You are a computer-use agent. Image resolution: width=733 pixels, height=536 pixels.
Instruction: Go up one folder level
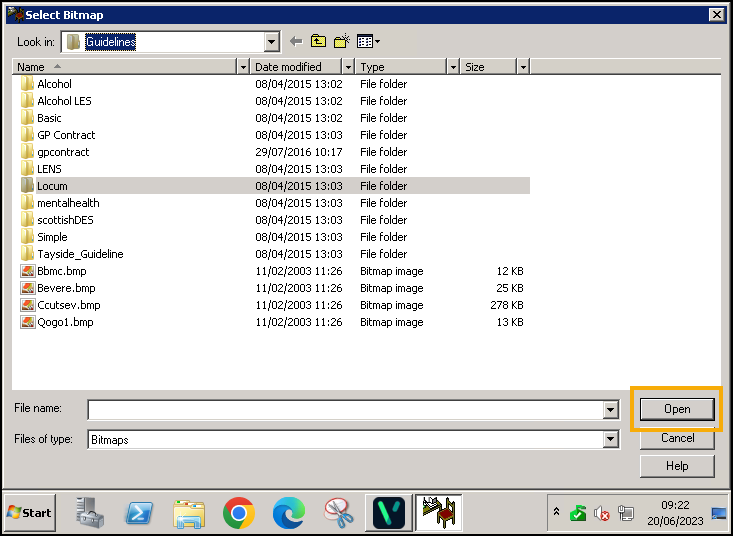click(318, 41)
